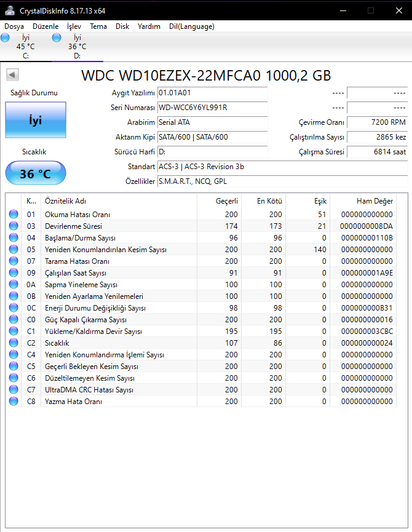Click the Öznitelik Adı column header
The height and width of the screenshot is (532, 412).
pos(119,201)
